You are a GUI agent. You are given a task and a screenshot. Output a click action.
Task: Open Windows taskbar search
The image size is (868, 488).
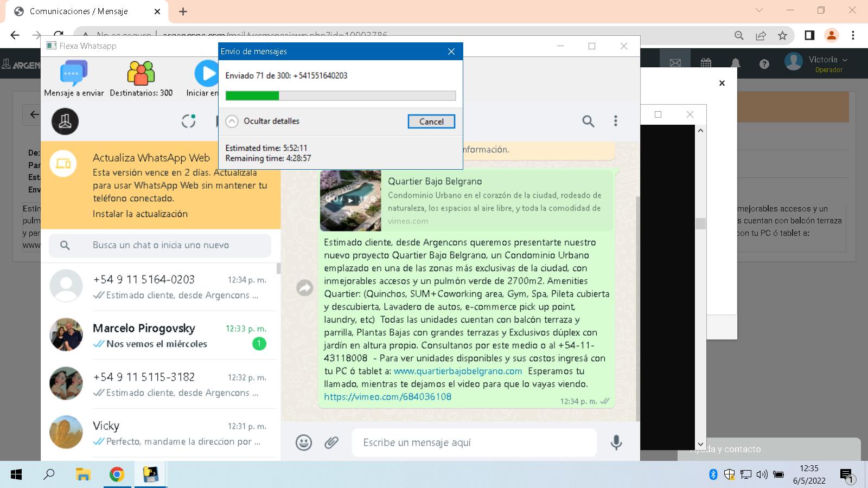pyautogui.click(x=49, y=475)
